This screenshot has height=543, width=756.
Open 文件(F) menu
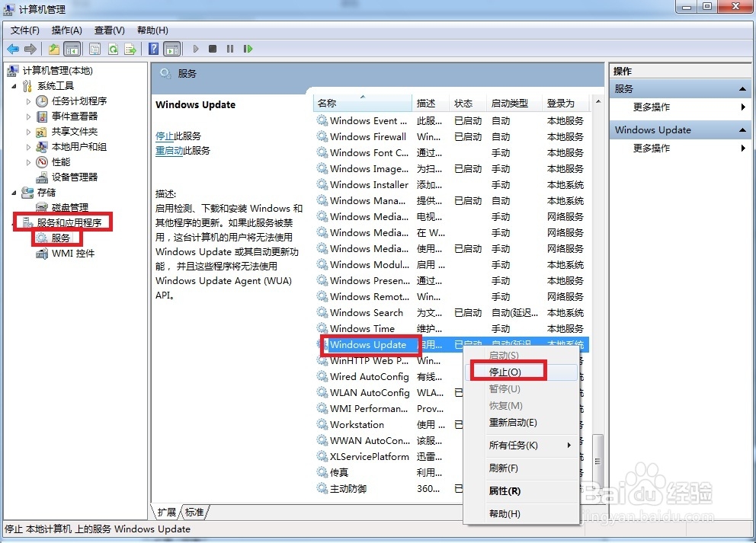25,30
